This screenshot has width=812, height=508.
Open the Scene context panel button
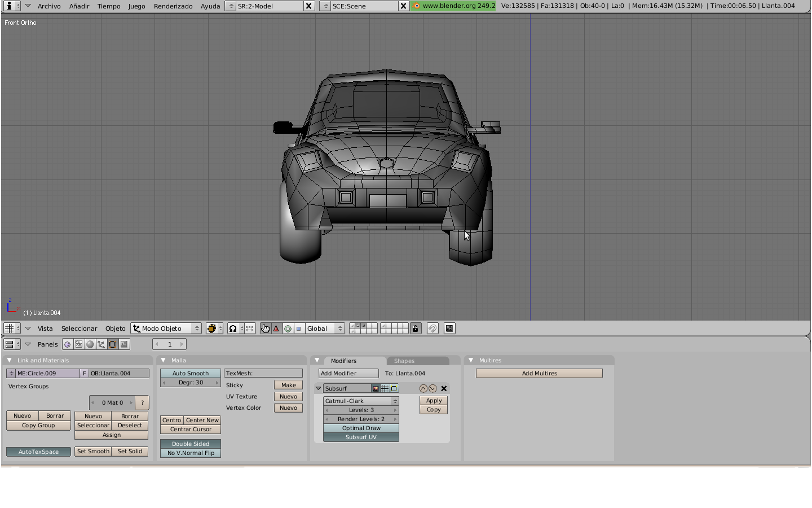pyautogui.click(x=124, y=344)
